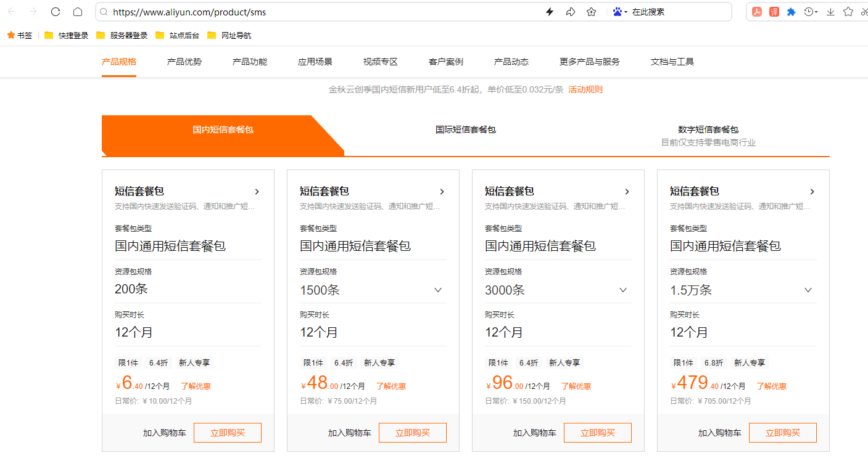
Task: Switch to the 国际短信套餐包 tab
Action: 466,130
